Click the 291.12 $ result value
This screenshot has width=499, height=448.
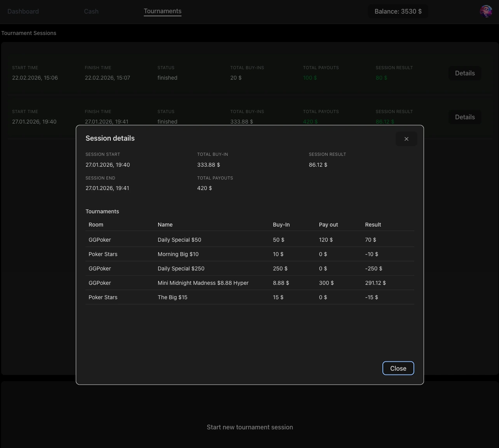(375, 283)
